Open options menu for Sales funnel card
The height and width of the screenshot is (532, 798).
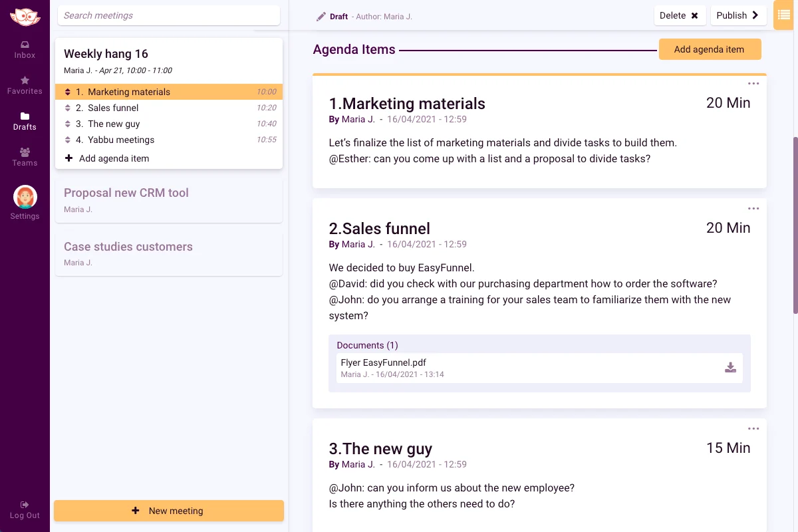point(753,209)
